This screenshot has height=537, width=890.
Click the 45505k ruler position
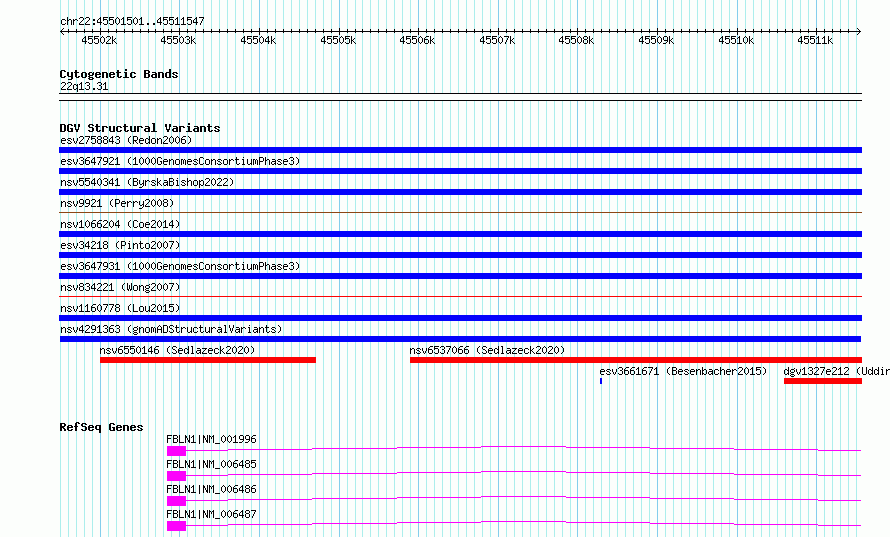pyautogui.click(x=338, y=40)
